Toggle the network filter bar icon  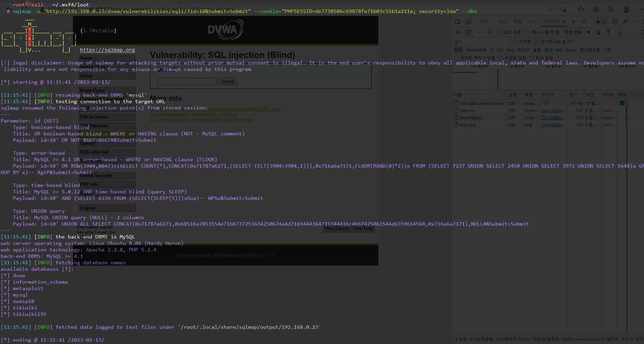(x=479, y=32)
